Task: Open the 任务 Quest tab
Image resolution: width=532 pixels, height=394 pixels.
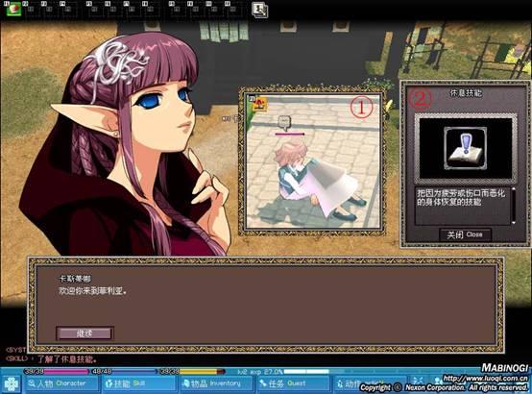Action: click(x=293, y=383)
